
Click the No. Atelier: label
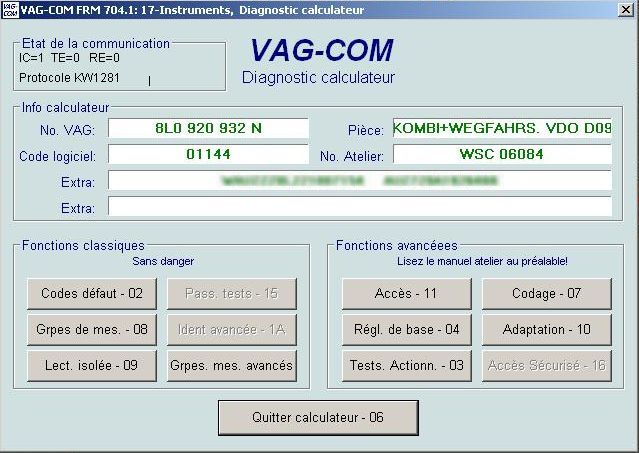coord(352,156)
